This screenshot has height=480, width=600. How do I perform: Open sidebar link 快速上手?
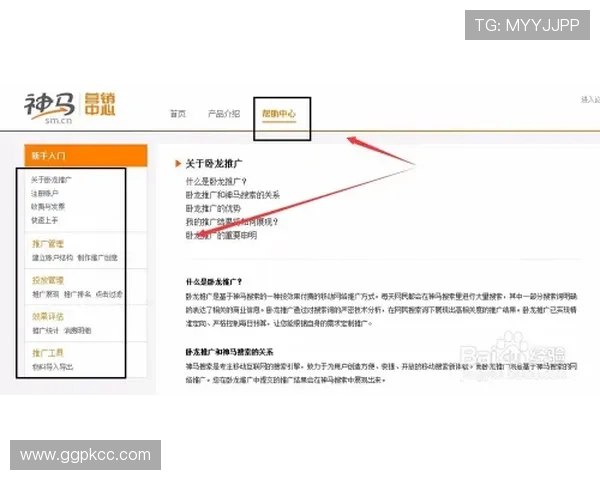click(44, 220)
